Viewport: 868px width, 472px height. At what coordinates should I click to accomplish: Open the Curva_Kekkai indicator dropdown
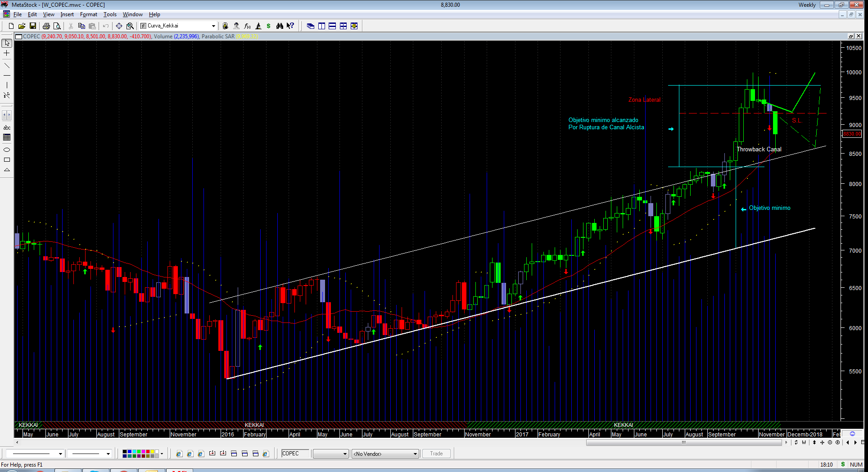(213, 26)
